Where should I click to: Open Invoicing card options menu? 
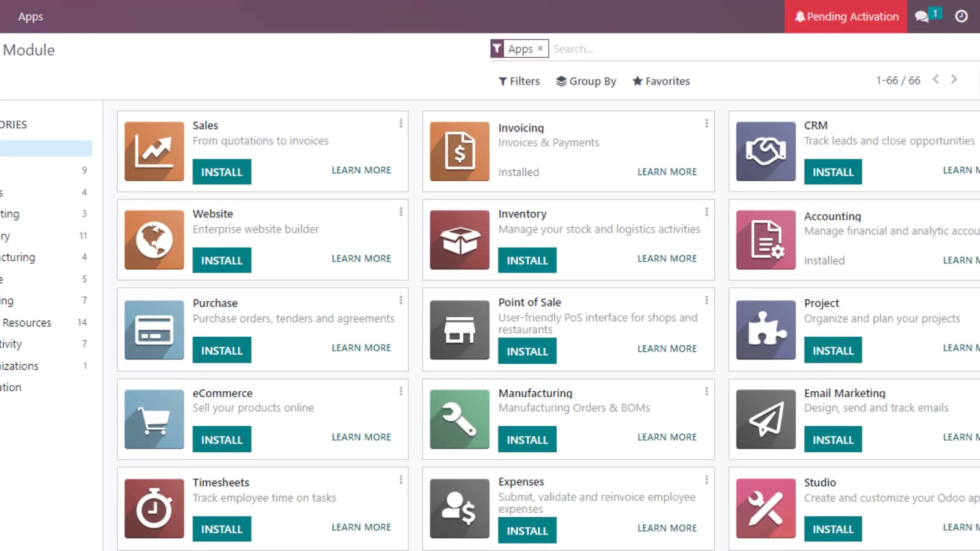tap(707, 123)
